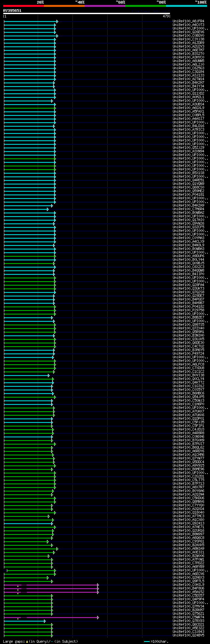Open the entry UniRef100_Q7RX93

[188, 621]
